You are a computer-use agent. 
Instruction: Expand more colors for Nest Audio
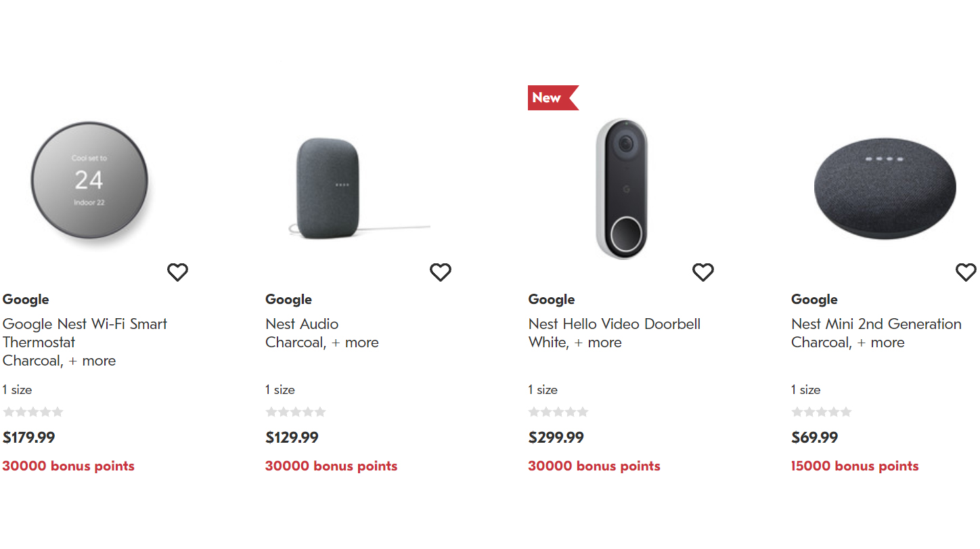pos(355,343)
